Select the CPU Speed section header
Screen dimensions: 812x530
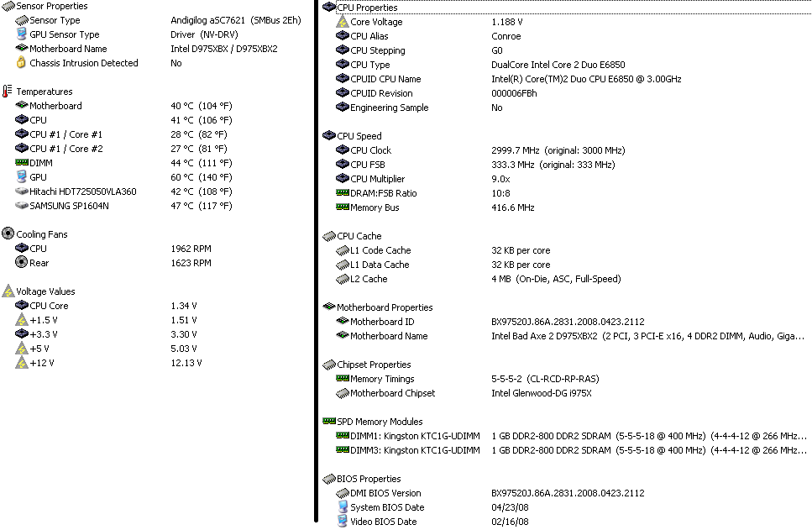click(359, 136)
